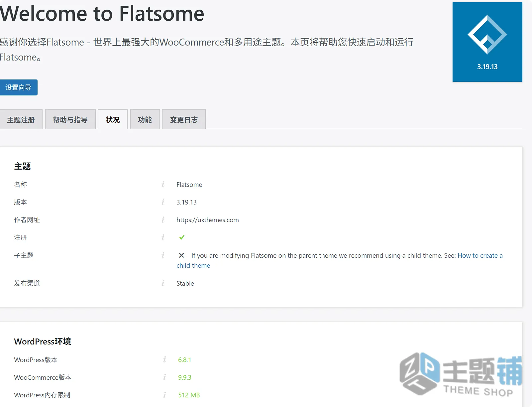Viewport: 532px width, 407px height.
Task: Click the 子主题 row label
Action: pos(24,255)
